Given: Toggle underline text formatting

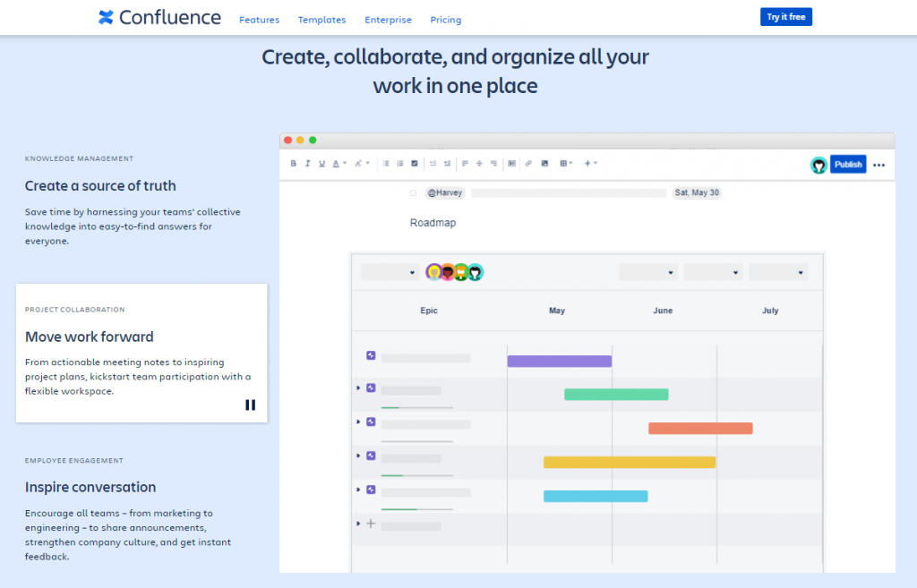Looking at the screenshot, I should tap(320, 164).
